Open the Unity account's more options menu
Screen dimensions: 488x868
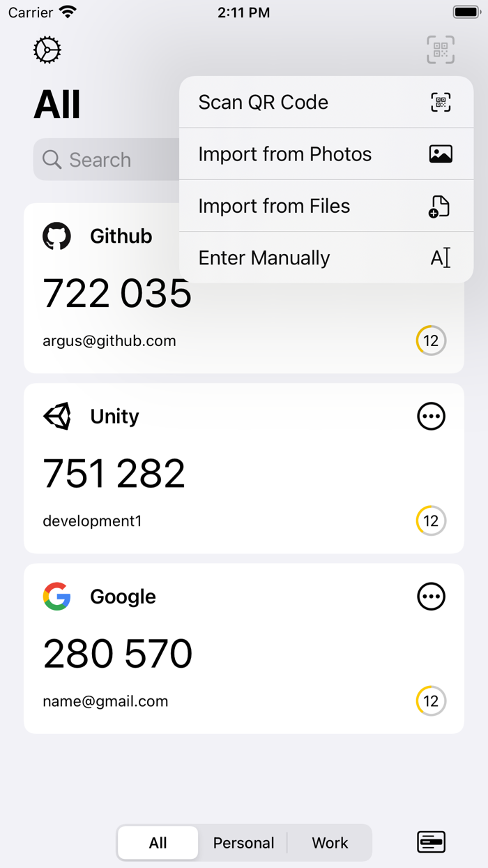click(431, 417)
